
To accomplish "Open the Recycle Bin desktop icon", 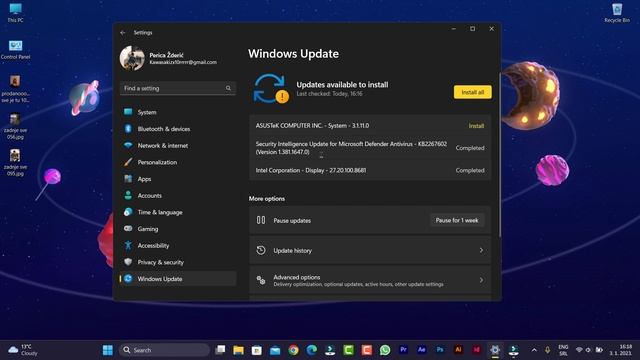I will [617, 13].
